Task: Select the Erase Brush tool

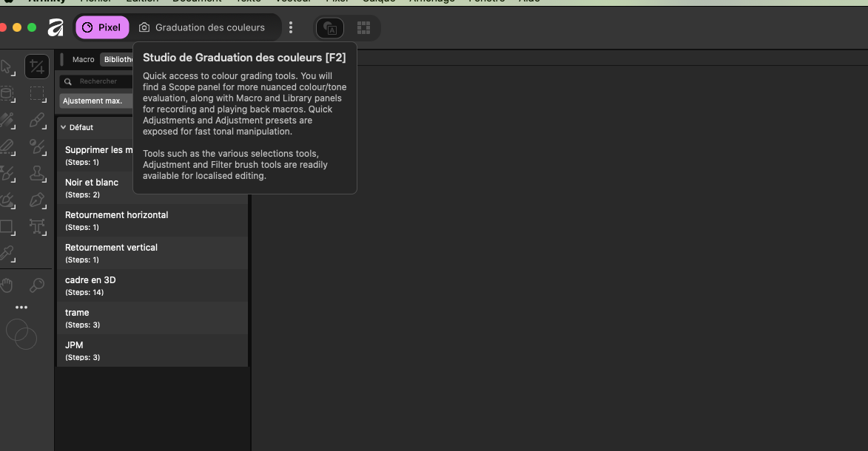Action: pyautogui.click(x=7, y=146)
